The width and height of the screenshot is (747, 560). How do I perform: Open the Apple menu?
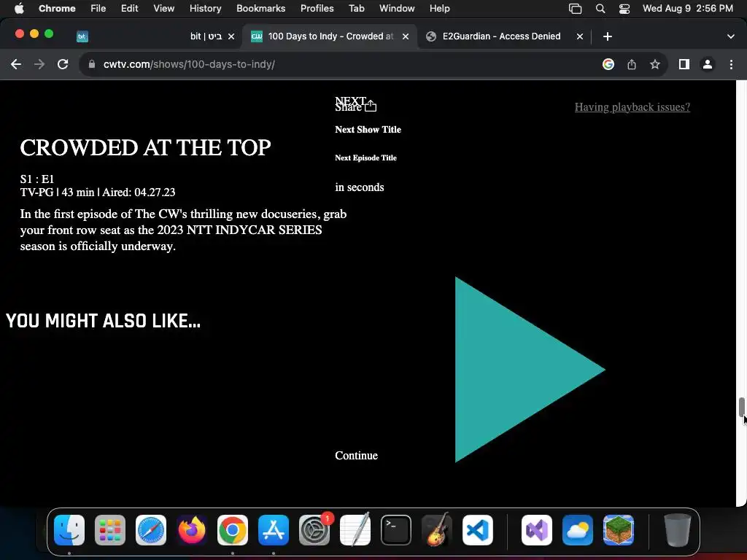pyautogui.click(x=19, y=9)
